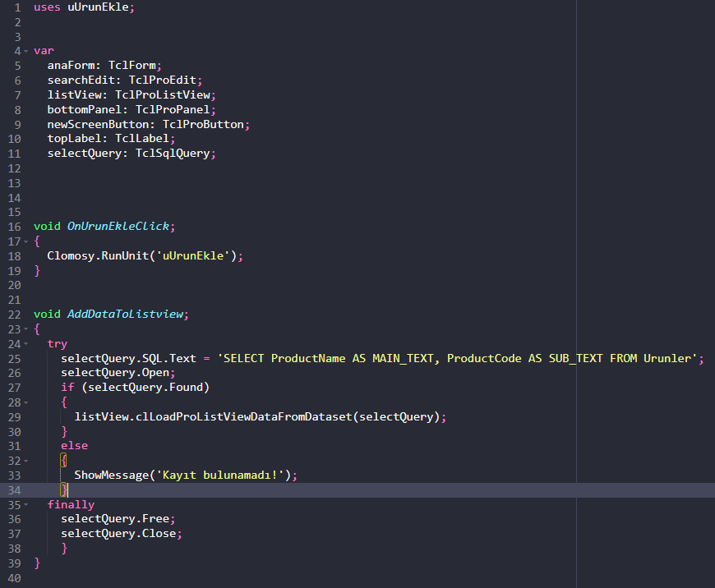Click 'selectQuery.Free' on line 36
Screen dimensions: 715x588
[115, 519]
